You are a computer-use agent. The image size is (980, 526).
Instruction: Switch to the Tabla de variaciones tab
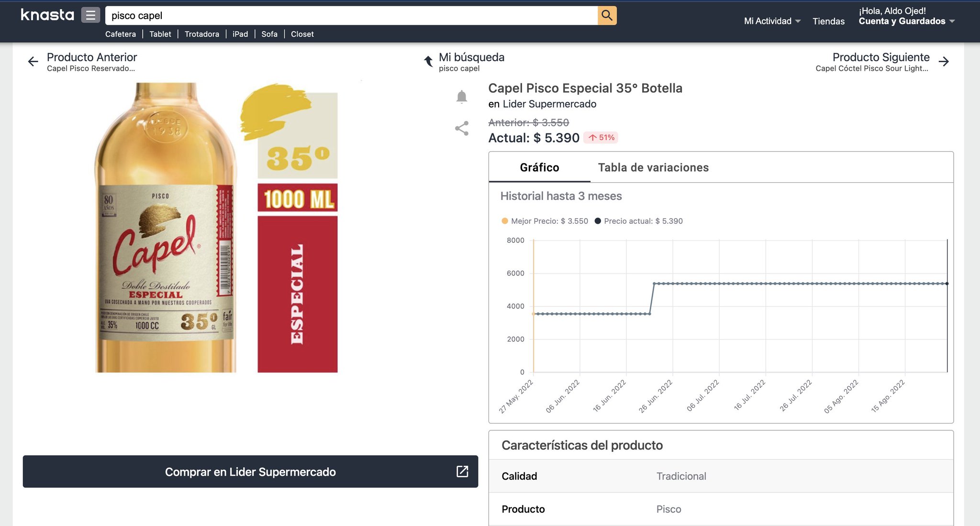tap(653, 167)
